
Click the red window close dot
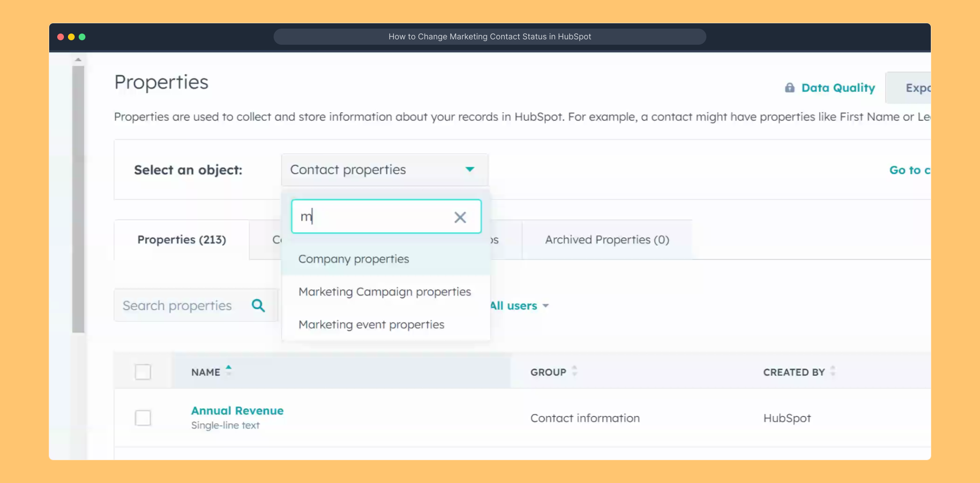tap(60, 37)
